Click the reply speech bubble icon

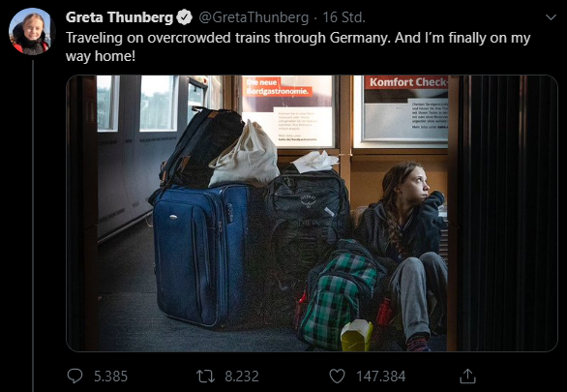click(x=75, y=377)
